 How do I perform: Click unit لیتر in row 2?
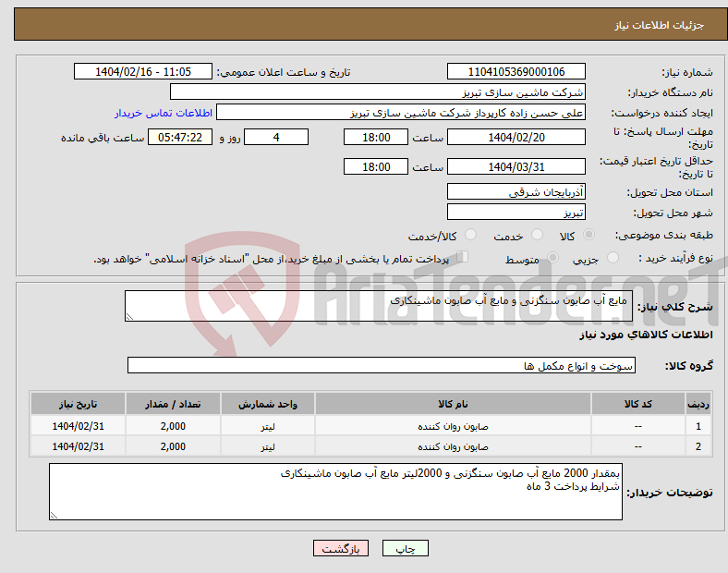point(268,446)
